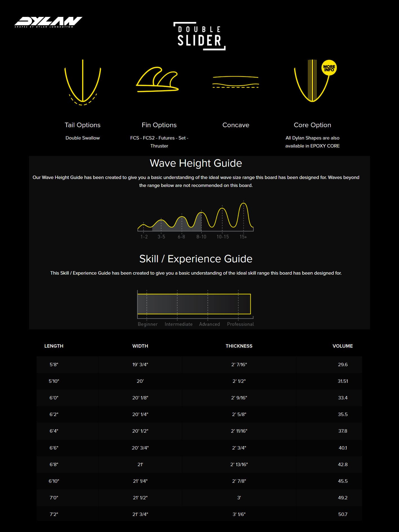Click the 1-2 wave height label

pos(144,237)
